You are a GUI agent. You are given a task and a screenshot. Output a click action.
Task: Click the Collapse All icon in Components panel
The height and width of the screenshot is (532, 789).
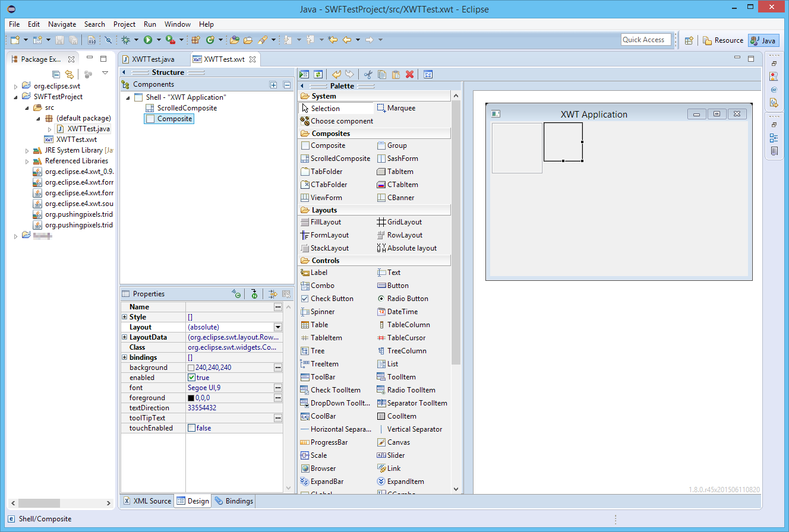coord(287,85)
